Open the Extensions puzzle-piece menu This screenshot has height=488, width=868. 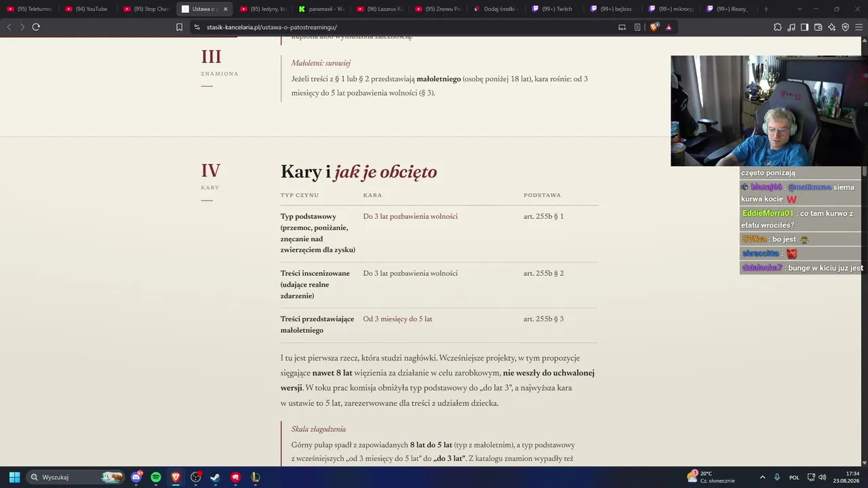[778, 27]
